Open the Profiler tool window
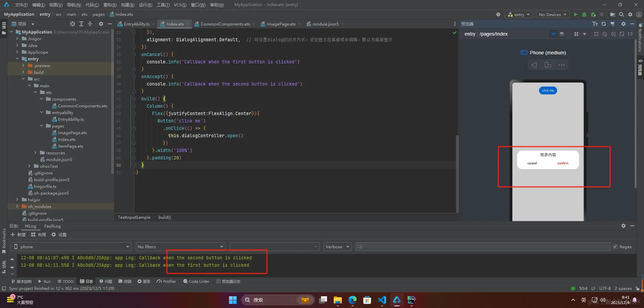644x308 pixels. point(166,281)
